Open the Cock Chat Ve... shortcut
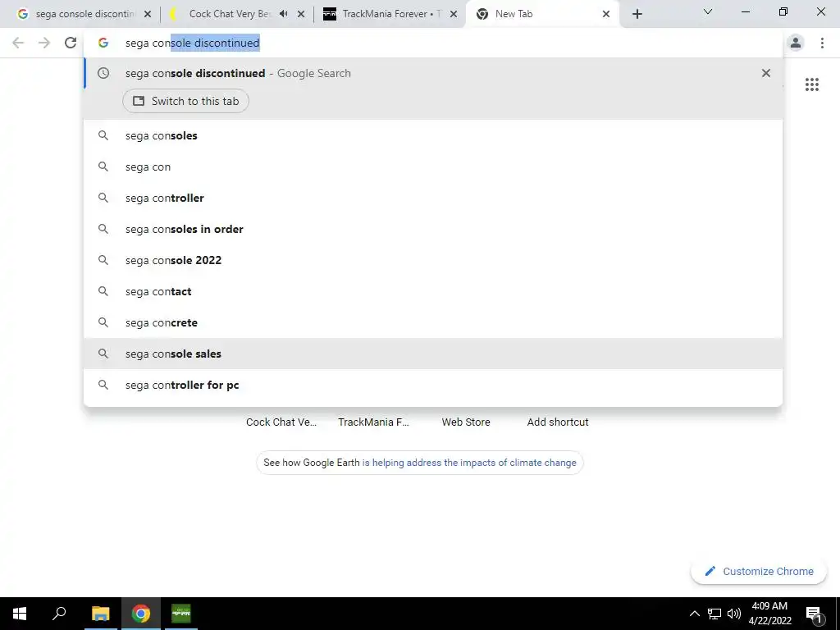Screen dimensions: 840x630 (281, 422)
